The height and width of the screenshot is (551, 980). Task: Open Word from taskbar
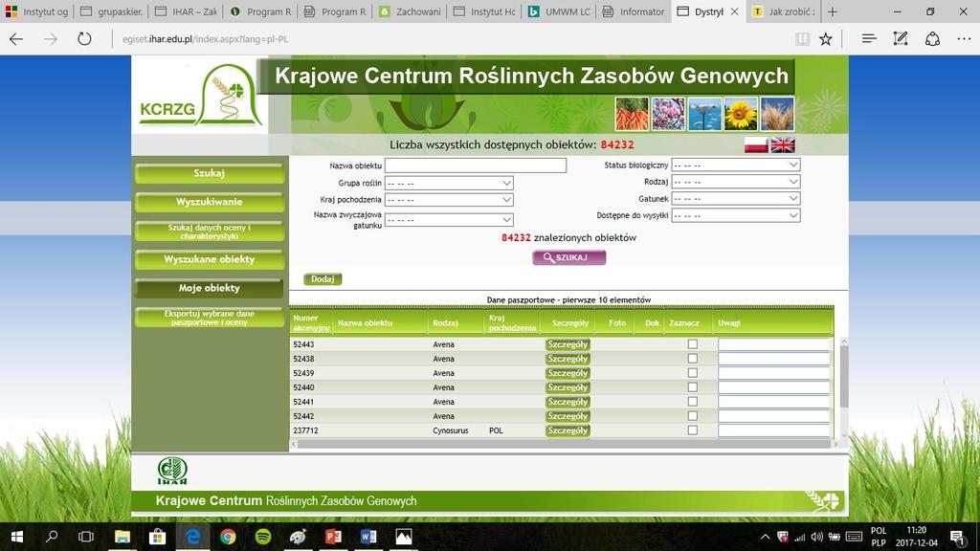[x=368, y=537]
